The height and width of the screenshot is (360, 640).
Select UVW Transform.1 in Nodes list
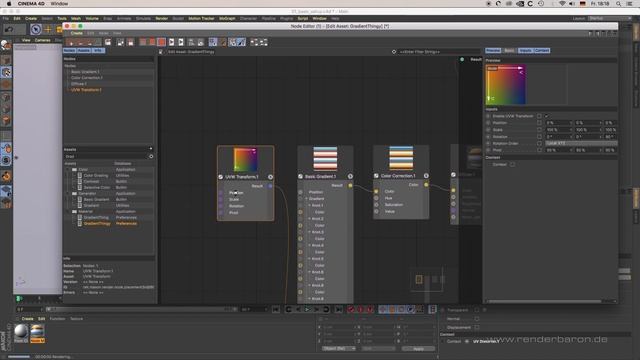87,90
